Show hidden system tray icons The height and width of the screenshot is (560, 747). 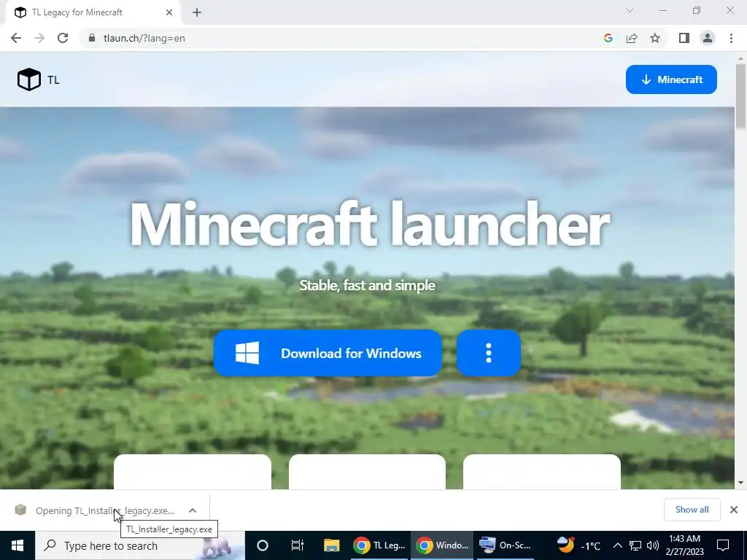(x=617, y=545)
